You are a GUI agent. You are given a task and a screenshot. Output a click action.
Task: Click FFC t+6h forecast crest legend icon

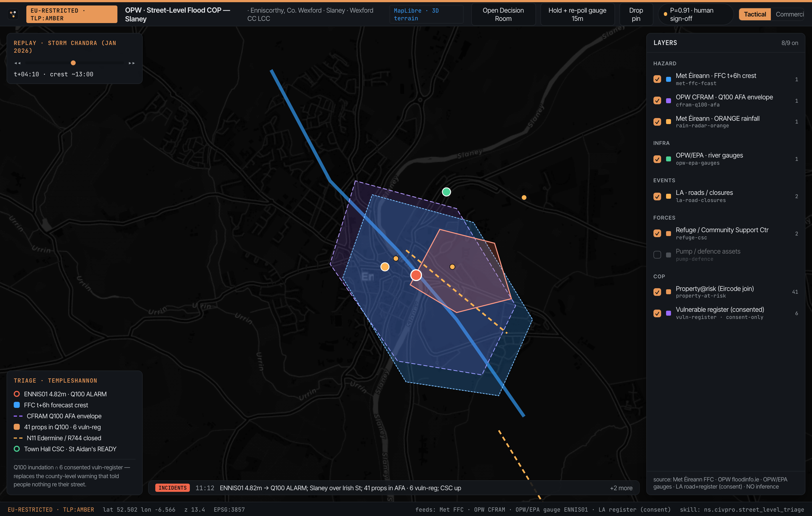[x=16, y=405]
